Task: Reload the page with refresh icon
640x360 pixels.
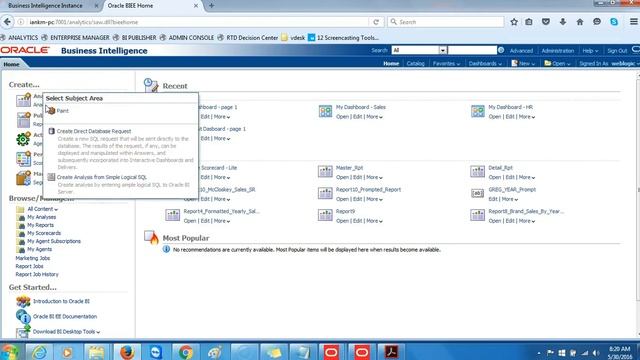Action: pyautogui.click(x=376, y=22)
